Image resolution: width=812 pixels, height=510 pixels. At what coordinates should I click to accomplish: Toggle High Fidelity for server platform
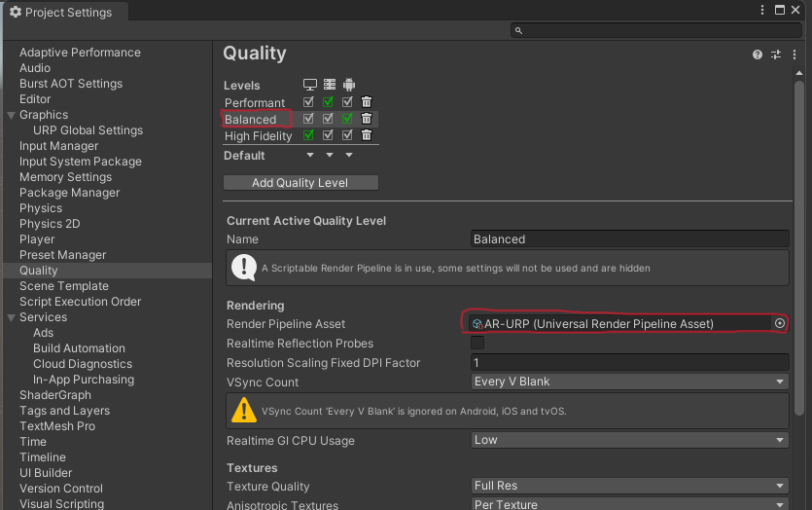(x=328, y=134)
